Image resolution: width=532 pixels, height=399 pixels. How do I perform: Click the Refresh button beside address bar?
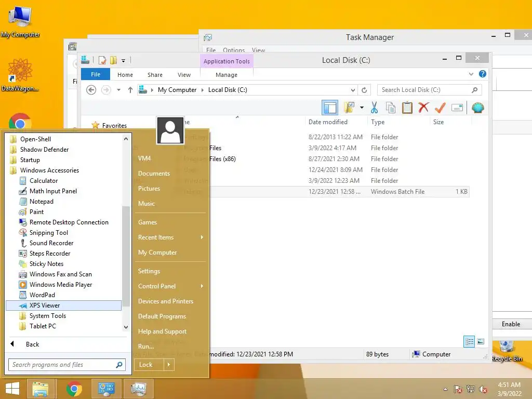[364, 90]
